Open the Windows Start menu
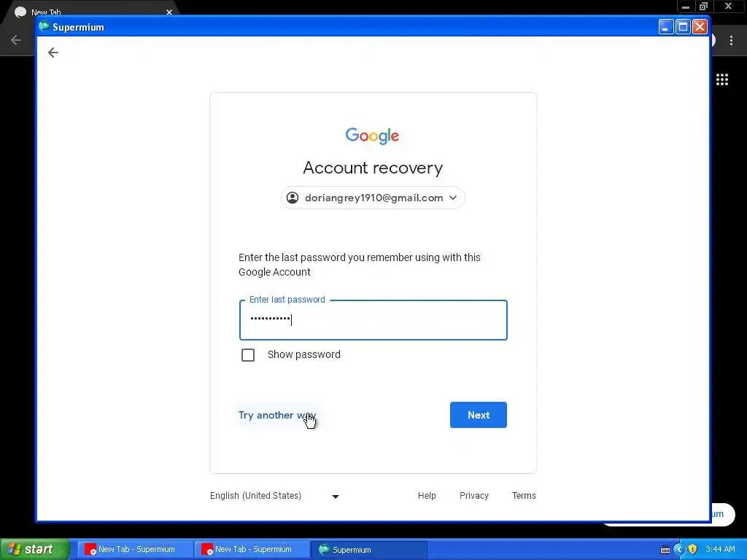 click(x=35, y=549)
